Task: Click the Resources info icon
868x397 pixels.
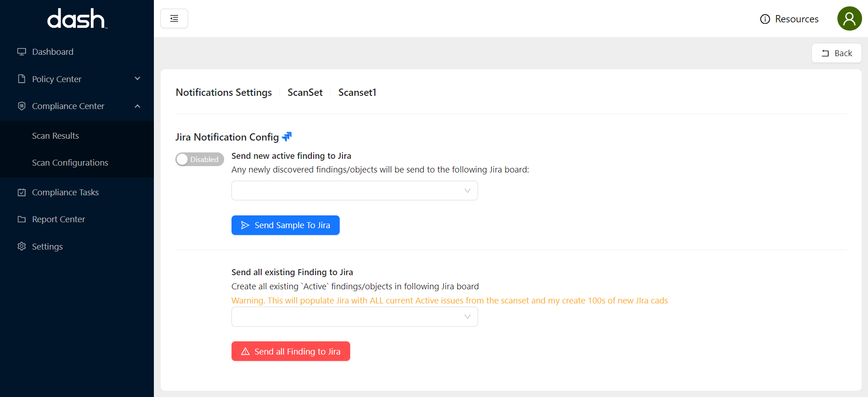Action: pyautogui.click(x=765, y=19)
